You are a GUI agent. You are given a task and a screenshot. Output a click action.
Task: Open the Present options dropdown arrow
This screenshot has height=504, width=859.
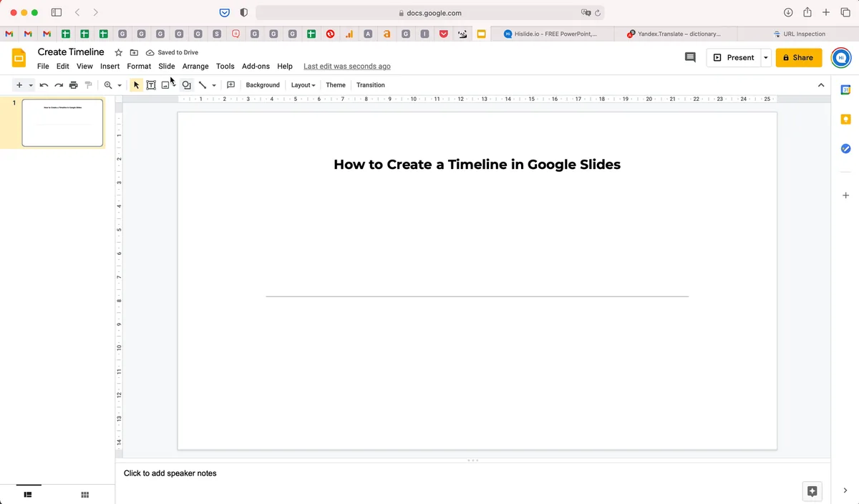point(766,57)
